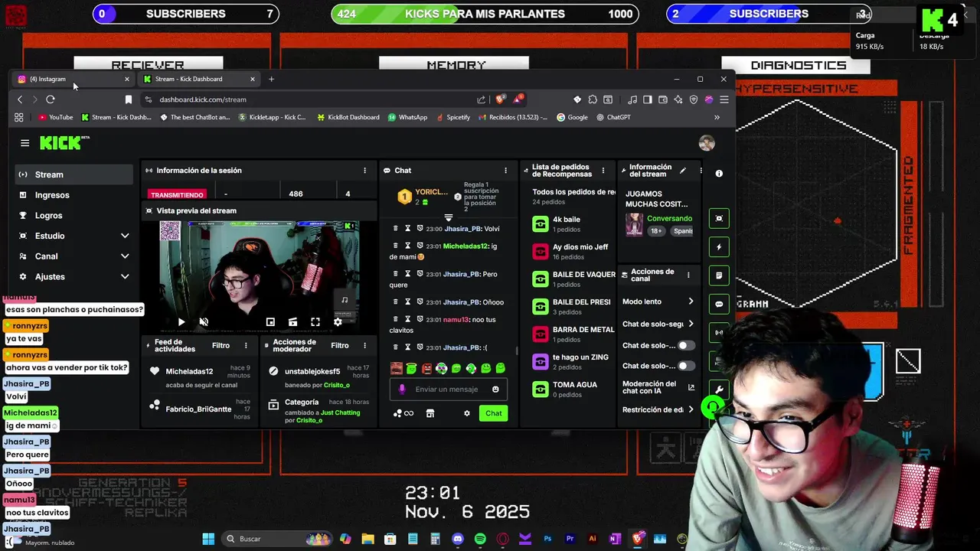The width and height of the screenshot is (980, 551).
Task: Click the purple microphone icon in chat input
Action: pyautogui.click(x=402, y=390)
